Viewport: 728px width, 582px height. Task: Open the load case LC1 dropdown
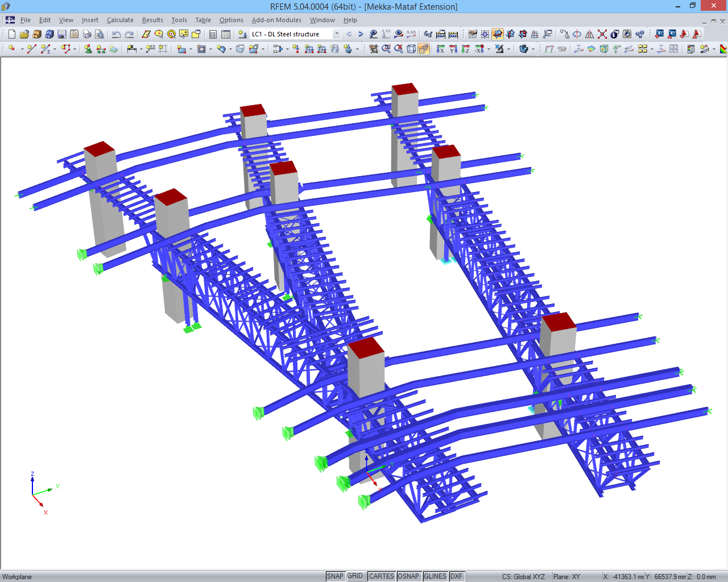[x=337, y=34]
